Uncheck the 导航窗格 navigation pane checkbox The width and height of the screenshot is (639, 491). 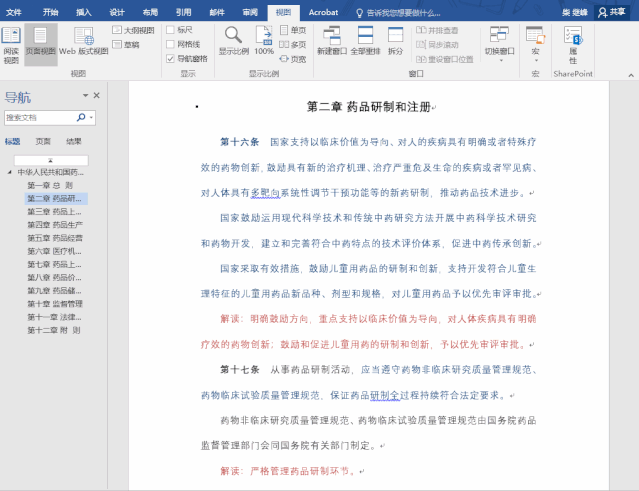point(171,59)
